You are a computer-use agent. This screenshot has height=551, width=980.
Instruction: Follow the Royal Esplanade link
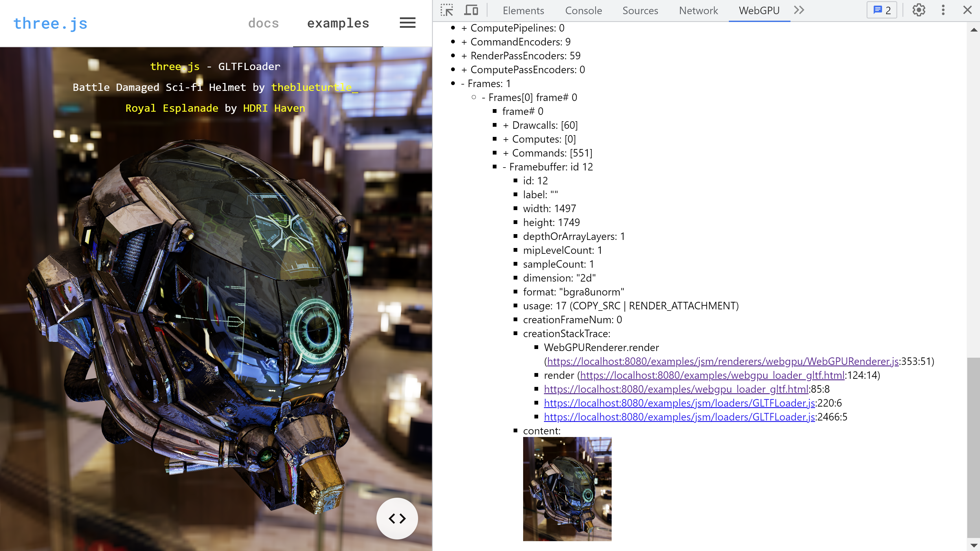coord(172,108)
